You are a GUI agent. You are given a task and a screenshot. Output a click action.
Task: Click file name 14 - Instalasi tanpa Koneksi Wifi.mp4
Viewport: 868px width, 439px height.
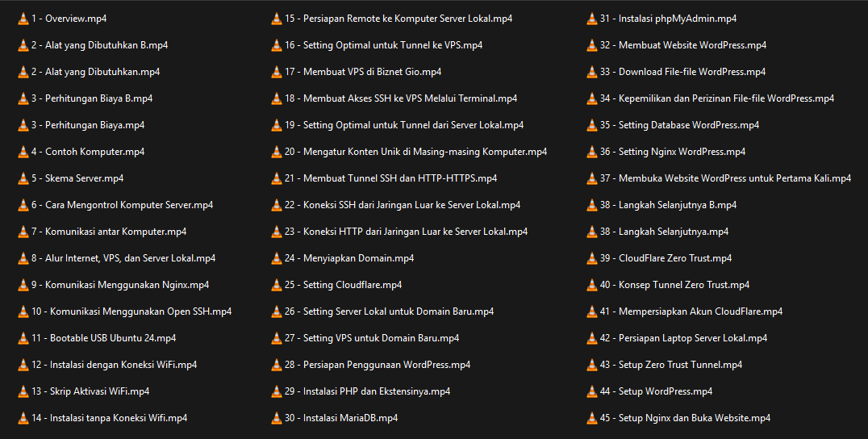tap(109, 418)
